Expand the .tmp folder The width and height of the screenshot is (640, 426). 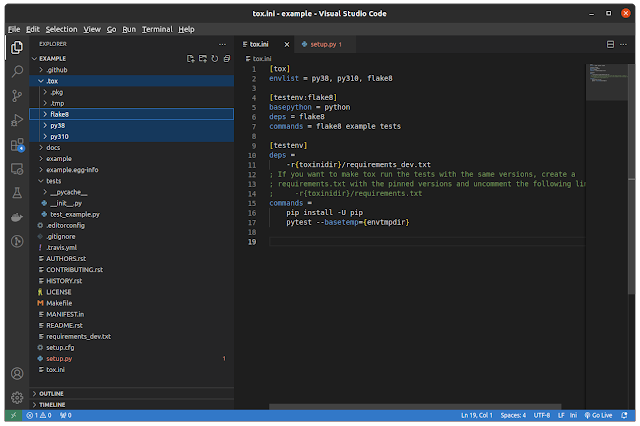pos(131,103)
